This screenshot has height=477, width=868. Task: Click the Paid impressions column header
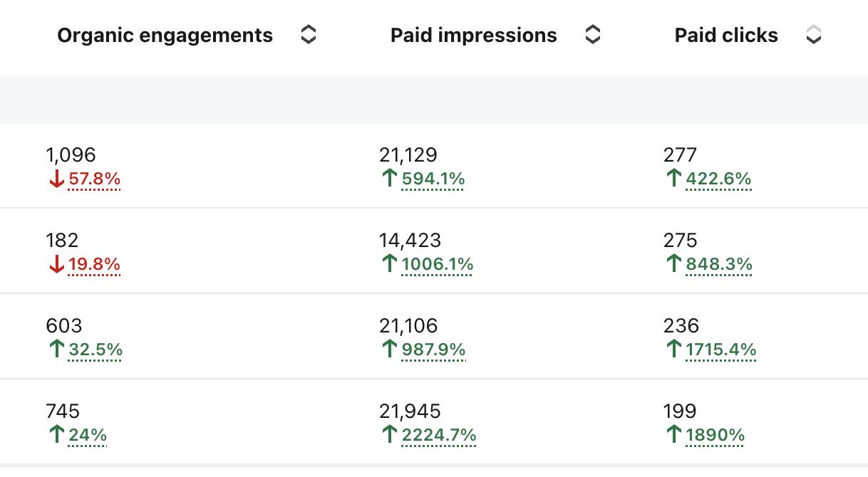point(474,36)
